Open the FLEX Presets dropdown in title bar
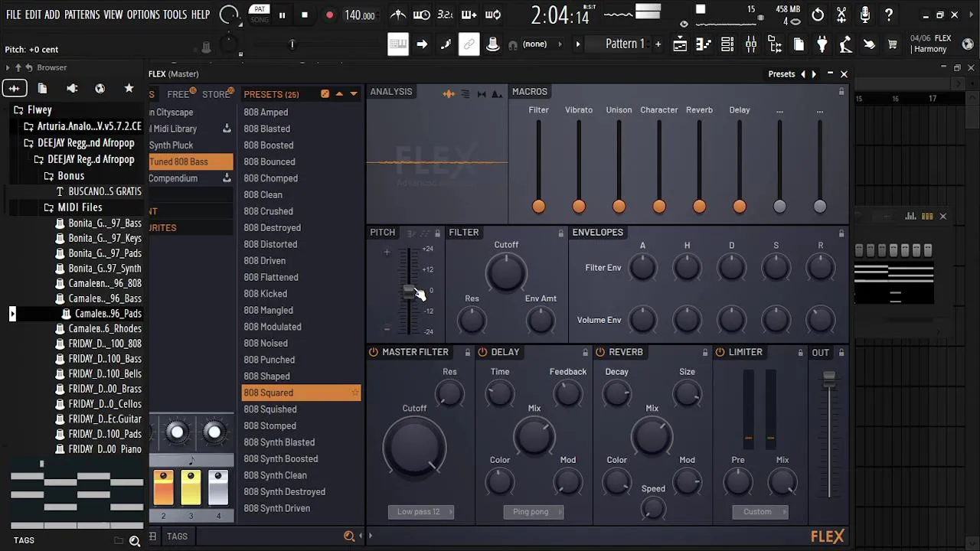This screenshot has height=551, width=980. (x=781, y=74)
